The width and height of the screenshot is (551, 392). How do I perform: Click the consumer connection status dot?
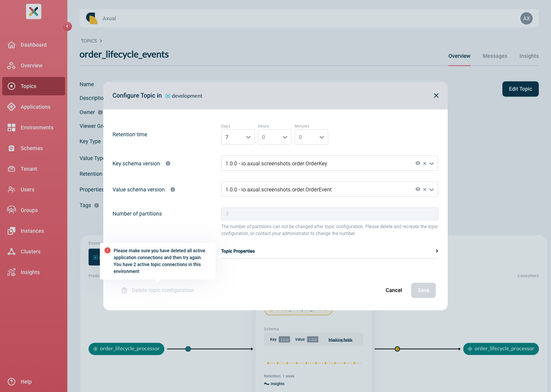[x=397, y=349]
